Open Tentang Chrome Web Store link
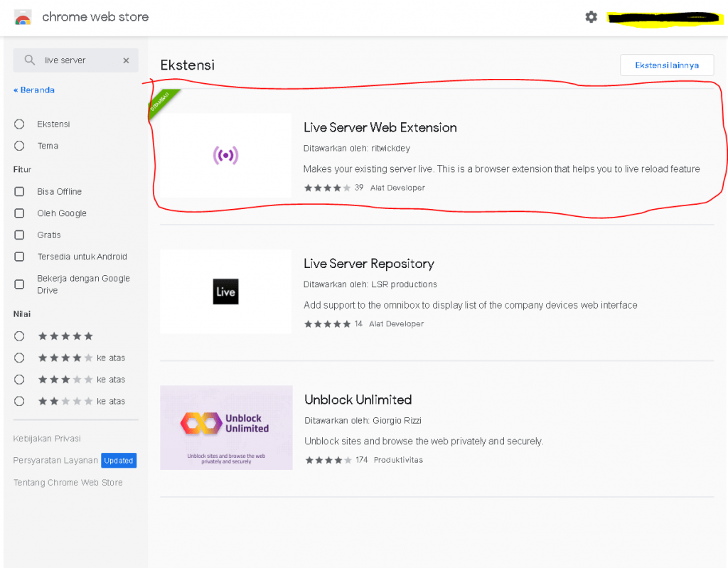Image resolution: width=728 pixels, height=568 pixels. [68, 483]
